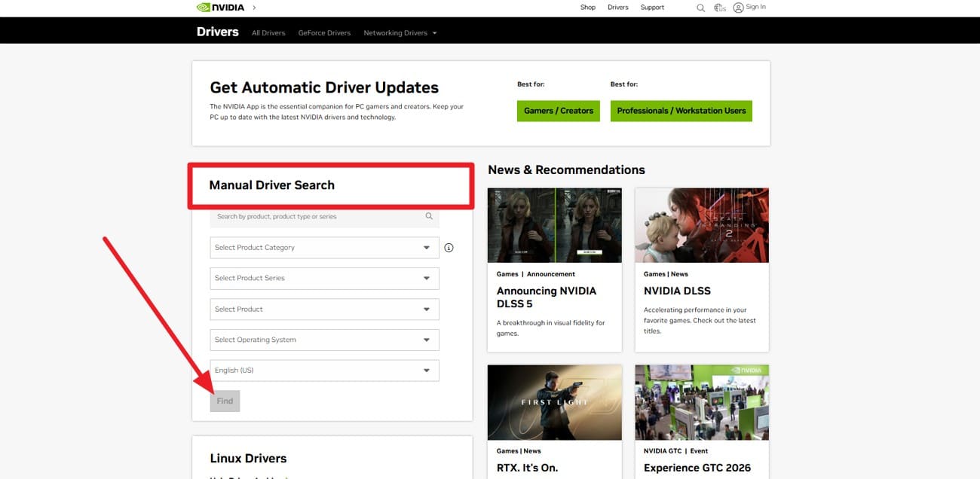Select the Gamers / Creators option
The width and height of the screenshot is (980, 479).
[558, 110]
